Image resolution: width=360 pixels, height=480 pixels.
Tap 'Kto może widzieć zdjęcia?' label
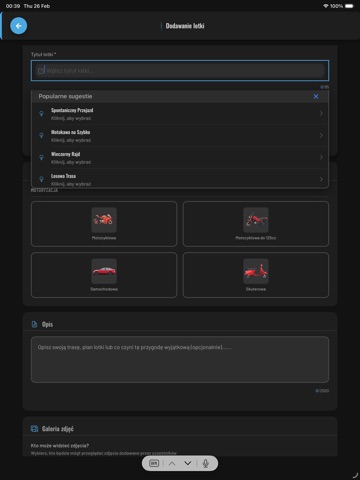60,445
